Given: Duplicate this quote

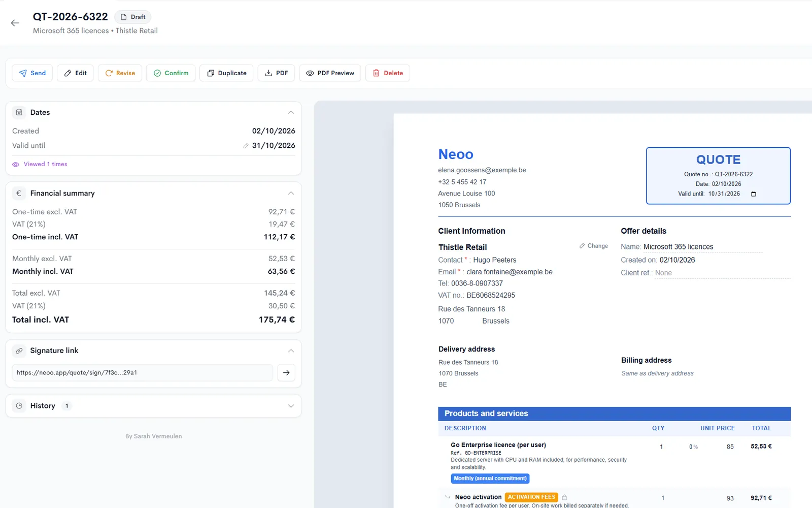Looking at the screenshot, I should [226, 73].
